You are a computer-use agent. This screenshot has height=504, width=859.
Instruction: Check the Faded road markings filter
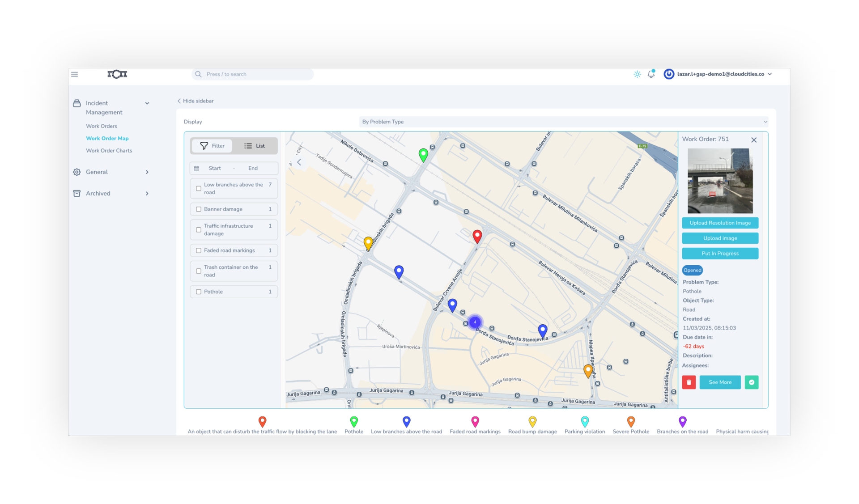point(199,250)
